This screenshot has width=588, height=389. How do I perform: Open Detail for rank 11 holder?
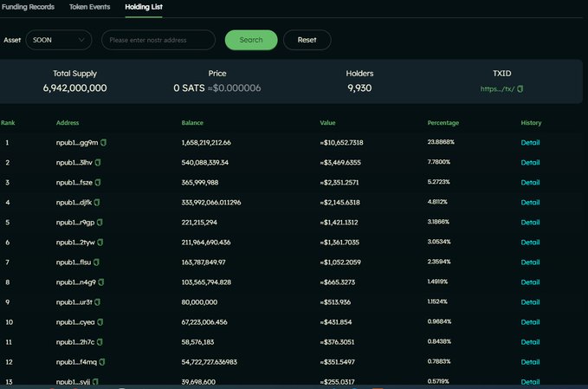click(530, 342)
